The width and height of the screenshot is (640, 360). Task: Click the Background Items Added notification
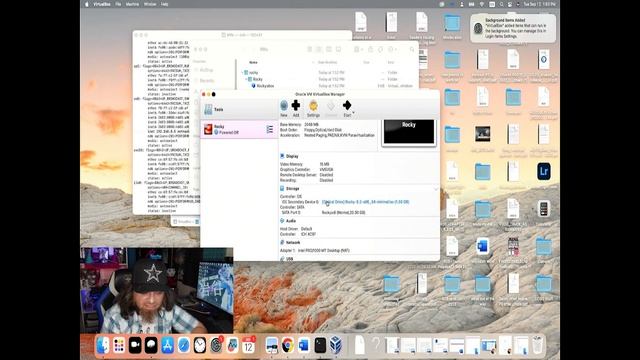pyautogui.click(x=513, y=28)
